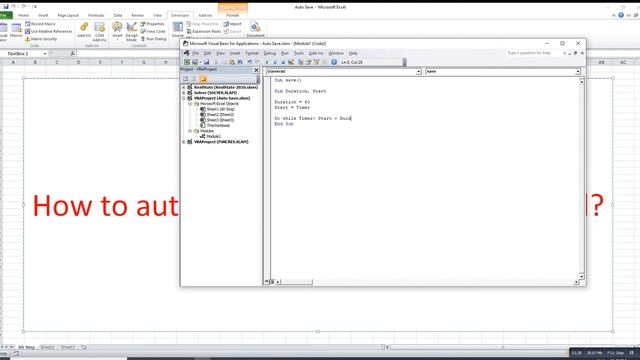Click the blue Help icon in VBA toolbar

pos(334,62)
